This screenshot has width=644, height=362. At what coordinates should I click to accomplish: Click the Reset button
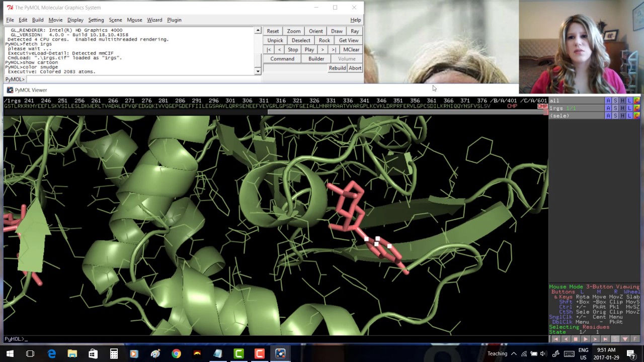pos(273,31)
